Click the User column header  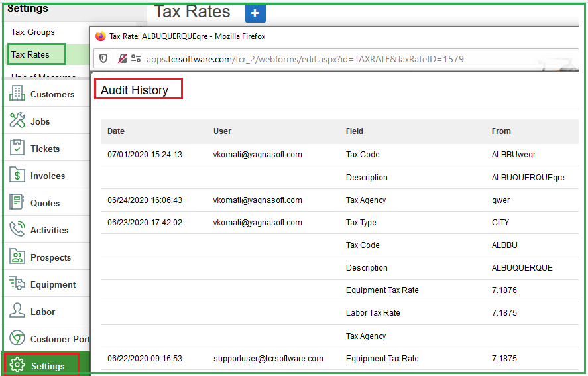coord(222,131)
